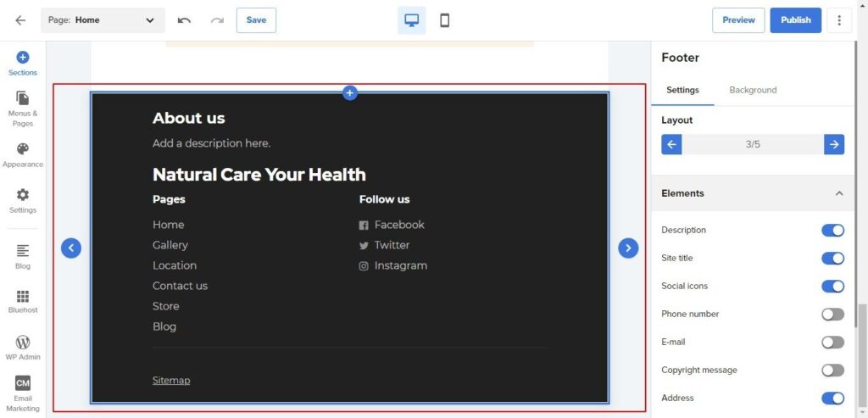
Task: Open Menus & Pages in the sidebar
Action: click(23, 99)
